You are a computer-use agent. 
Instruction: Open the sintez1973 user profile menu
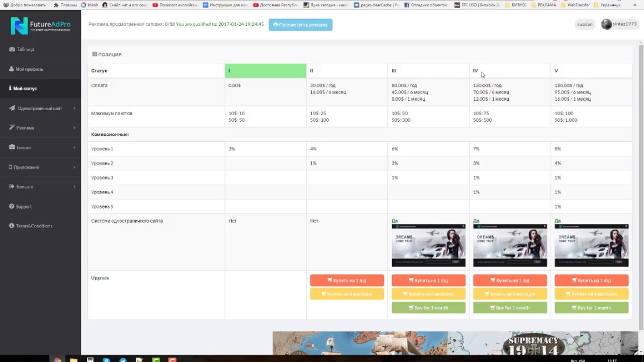(x=619, y=24)
